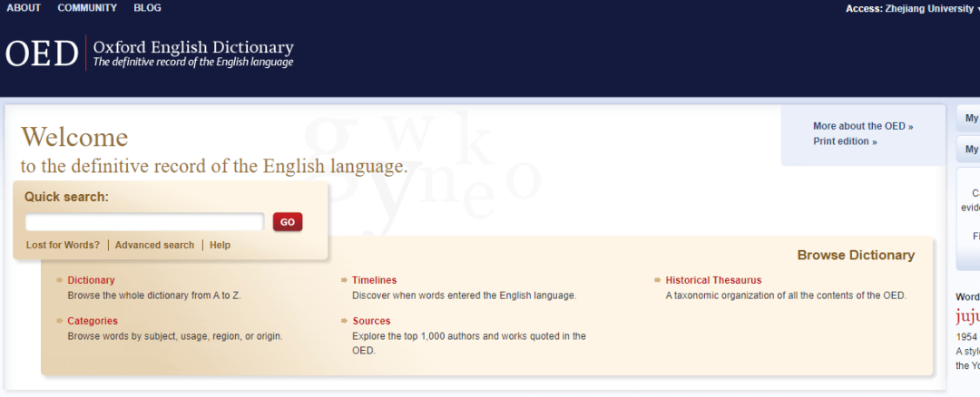The width and height of the screenshot is (980, 397).
Task: Open the Access: Zhejiang University dropdown
Action: click(913, 9)
